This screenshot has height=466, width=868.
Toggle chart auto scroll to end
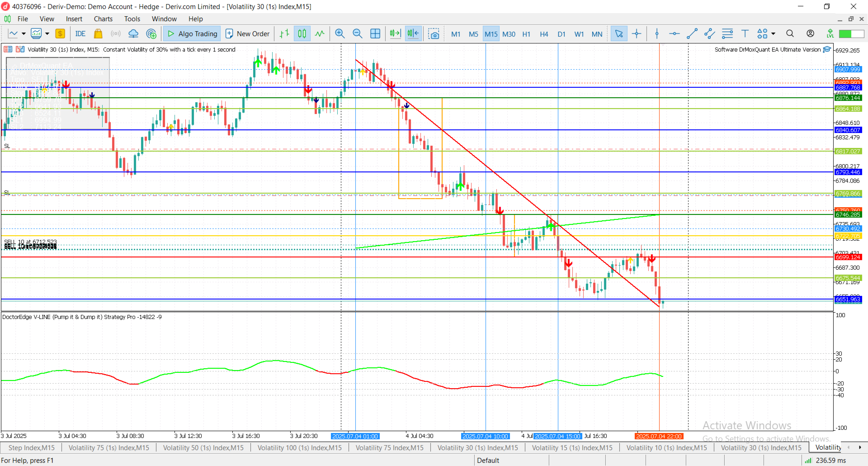[x=396, y=34]
